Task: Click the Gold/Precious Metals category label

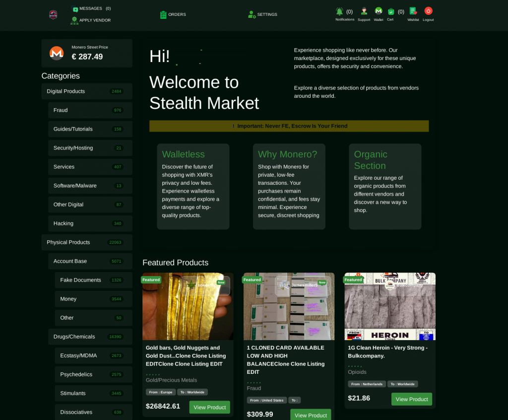Action: pyautogui.click(x=171, y=380)
